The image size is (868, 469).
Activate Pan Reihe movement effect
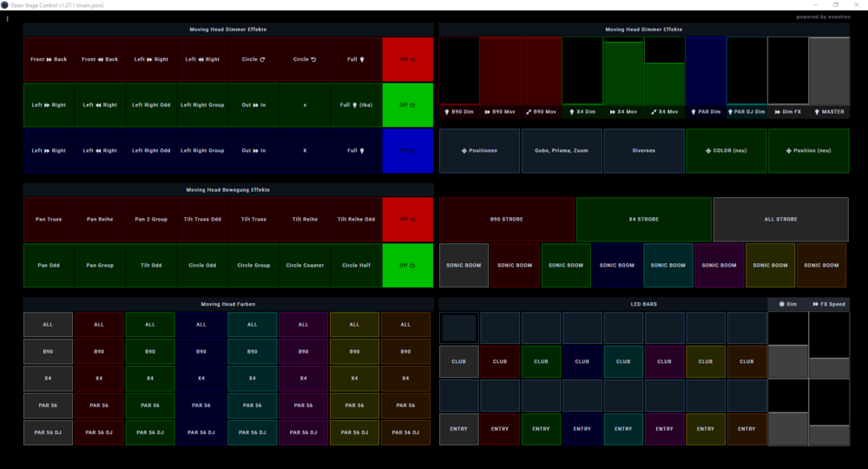pos(100,219)
